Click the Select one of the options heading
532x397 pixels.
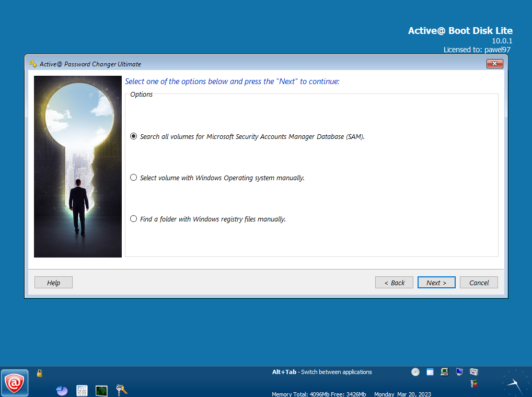point(232,81)
